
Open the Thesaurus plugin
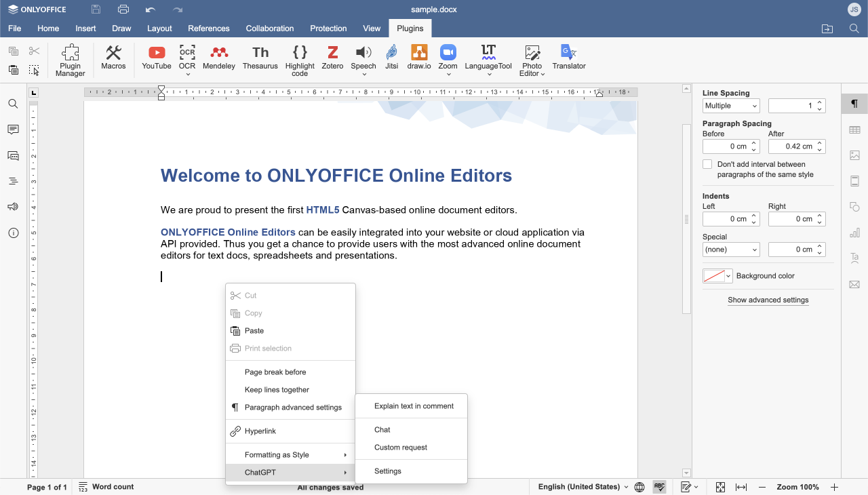[x=260, y=58]
